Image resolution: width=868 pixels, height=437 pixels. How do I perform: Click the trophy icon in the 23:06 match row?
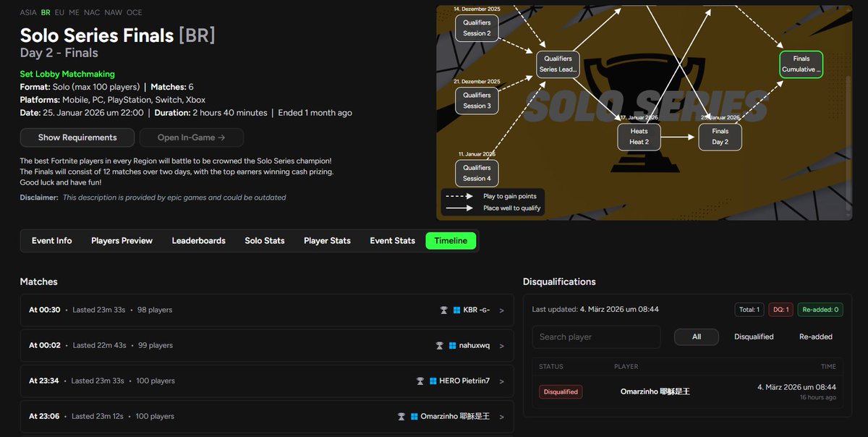point(401,416)
